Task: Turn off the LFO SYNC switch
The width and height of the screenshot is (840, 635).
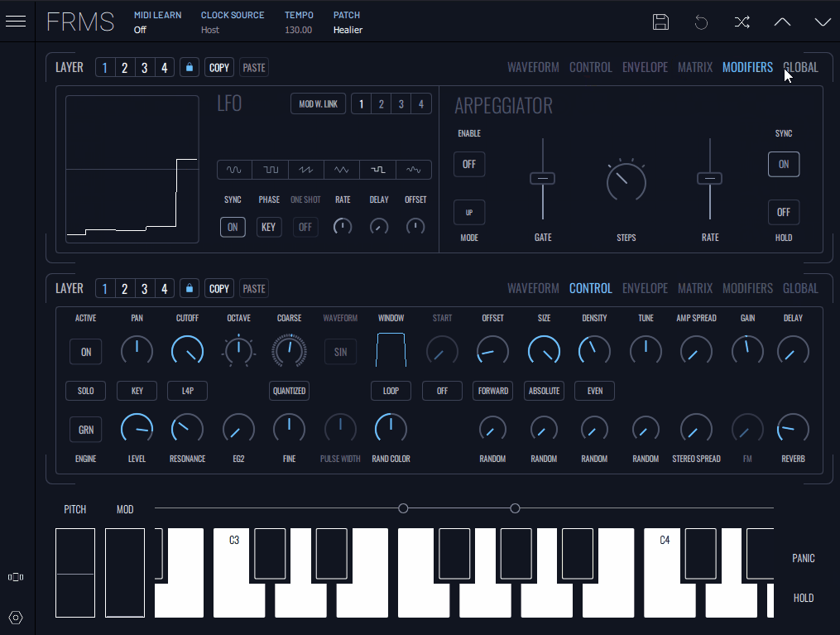Action: (x=233, y=227)
